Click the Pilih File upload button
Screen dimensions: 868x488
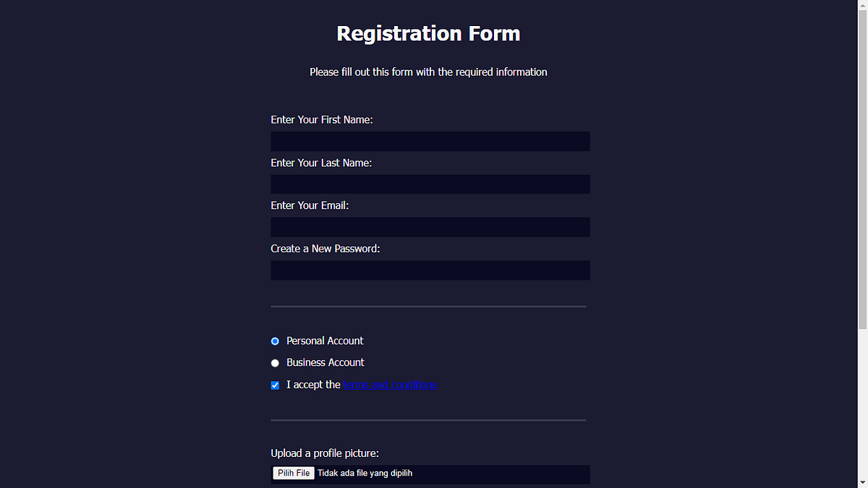(293, 473)
